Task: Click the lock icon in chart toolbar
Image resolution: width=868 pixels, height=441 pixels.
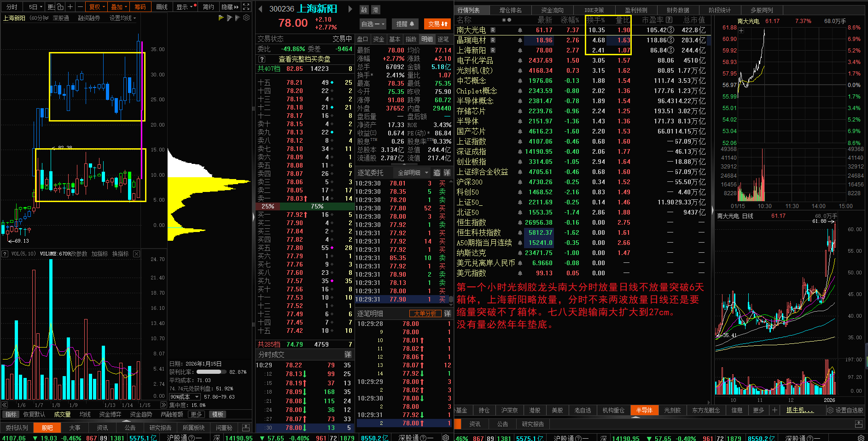Action: point(61,7)
